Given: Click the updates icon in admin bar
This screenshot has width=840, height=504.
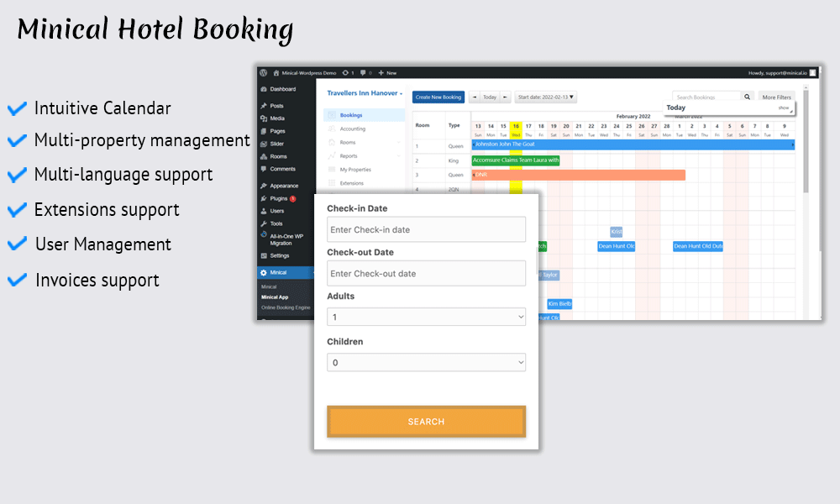Looking at the screenshot, I should [345, 73].
